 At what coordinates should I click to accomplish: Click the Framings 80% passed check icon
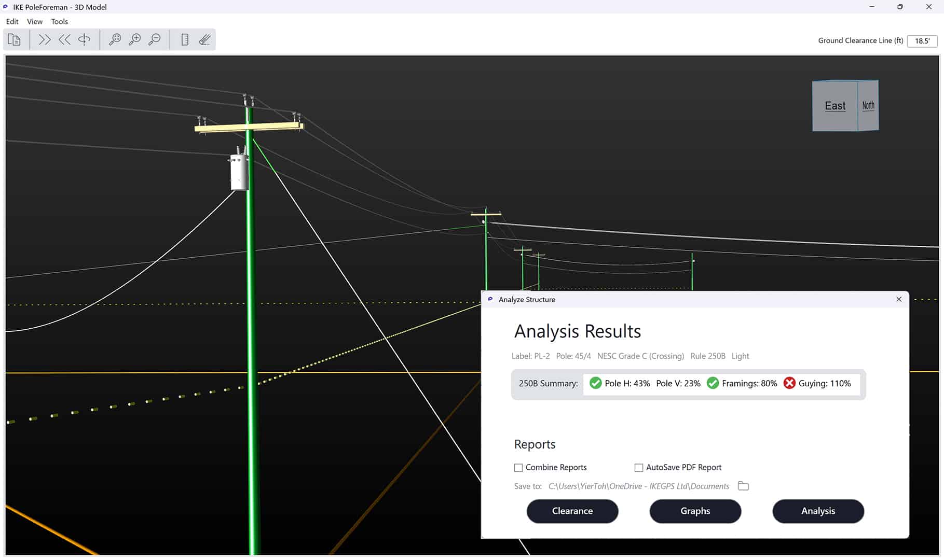(713, 383)
